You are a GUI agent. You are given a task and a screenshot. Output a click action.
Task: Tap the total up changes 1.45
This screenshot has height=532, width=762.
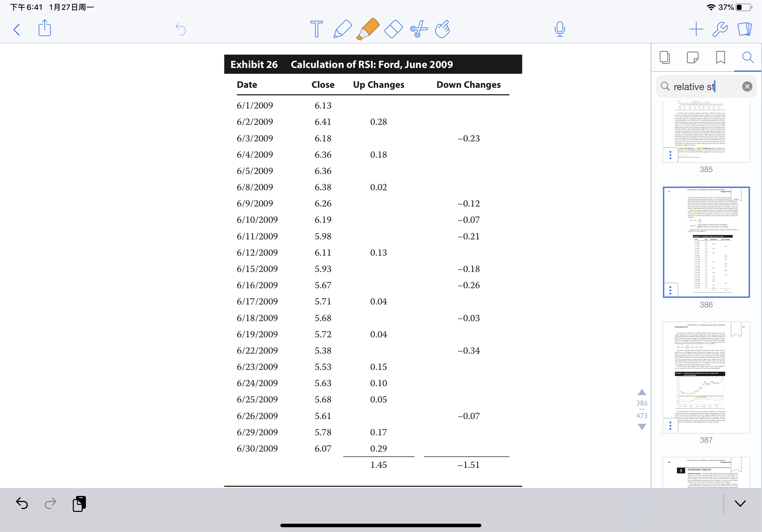point(378,465)
